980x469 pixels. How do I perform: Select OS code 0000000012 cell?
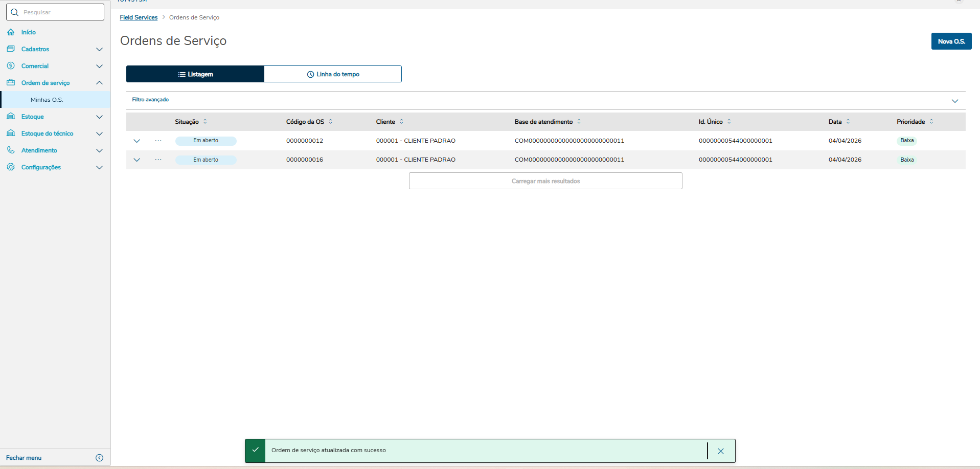tap(305, 141)
